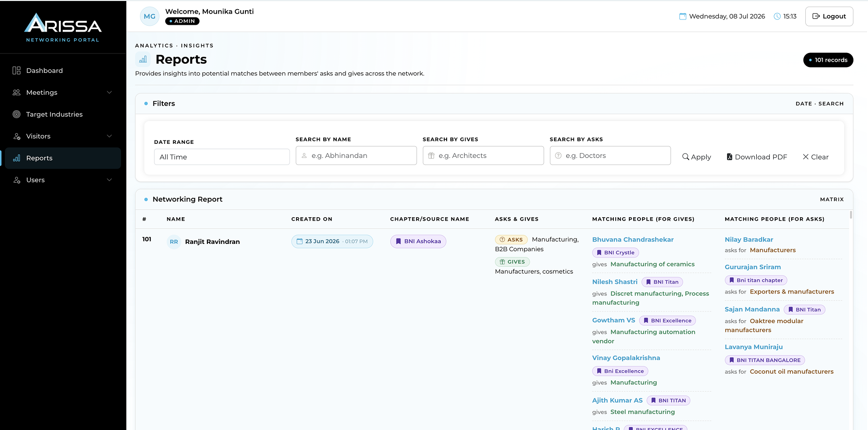Click the ADMIN role badge
This screenshot has width=868, height=430.
tap(182, 21)
